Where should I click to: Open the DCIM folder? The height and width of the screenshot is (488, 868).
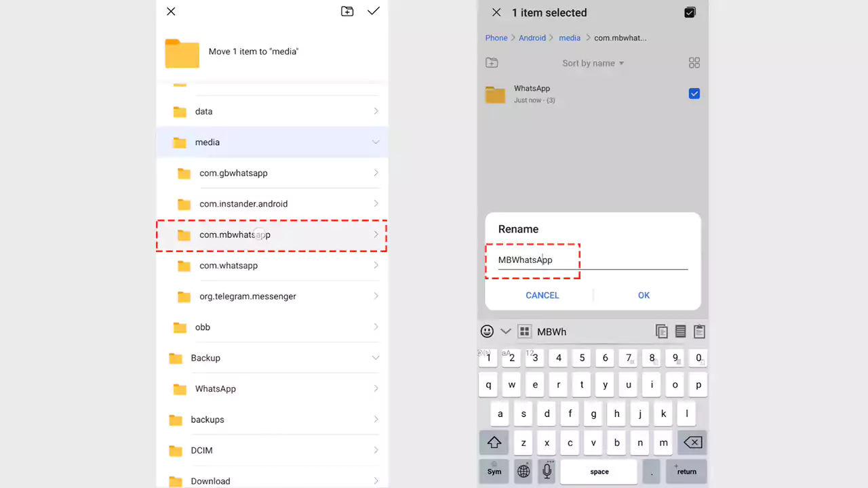click(x=272, y=451)
